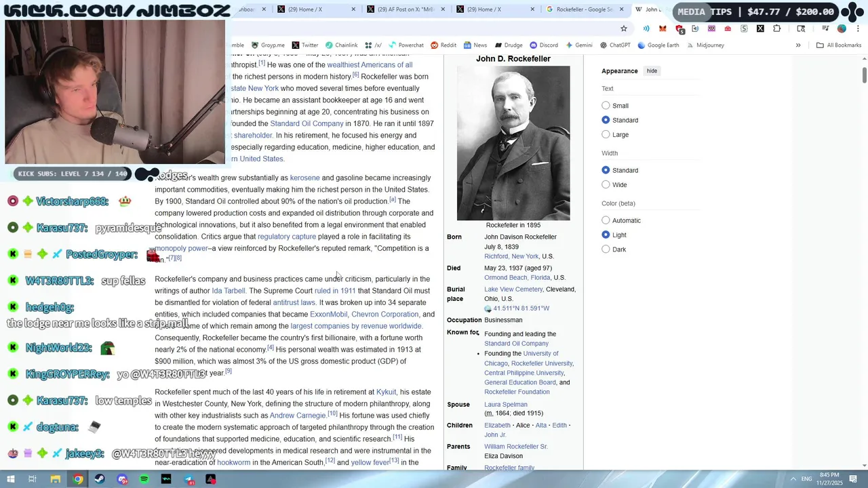Close the AF Post on X tab
The height and width of the screenshot is (488, 868).
(443, 9)
